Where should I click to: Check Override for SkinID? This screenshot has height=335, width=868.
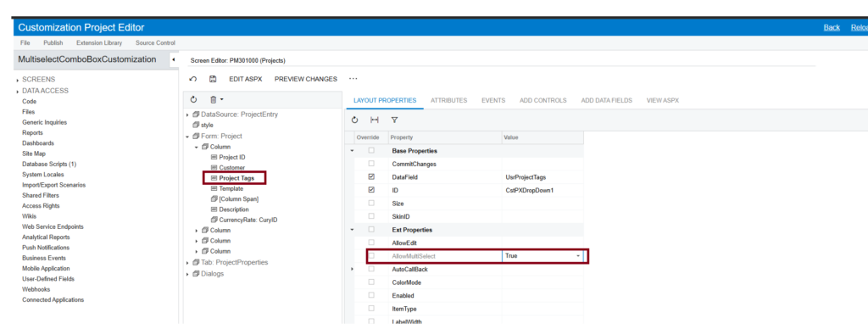[371, 216]
